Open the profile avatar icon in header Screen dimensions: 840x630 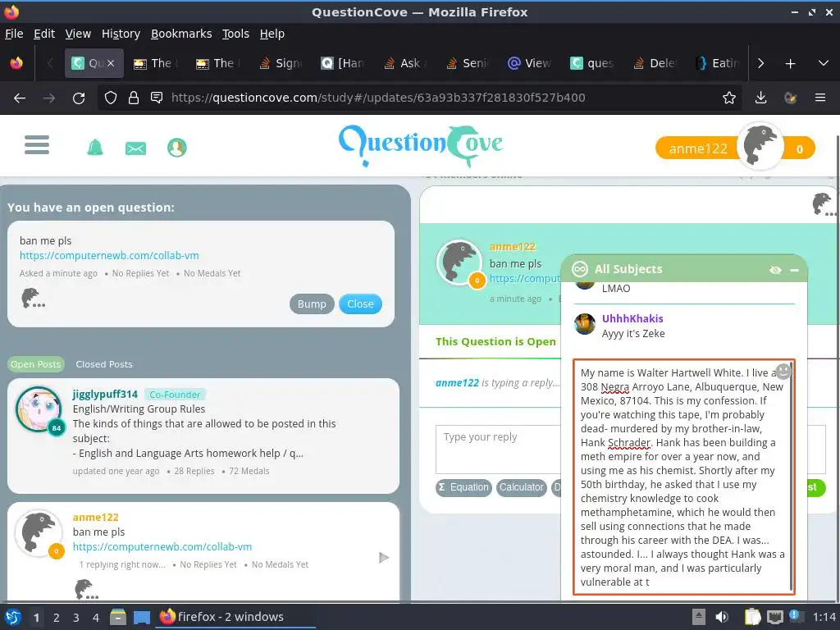click(x=177, y=148)
